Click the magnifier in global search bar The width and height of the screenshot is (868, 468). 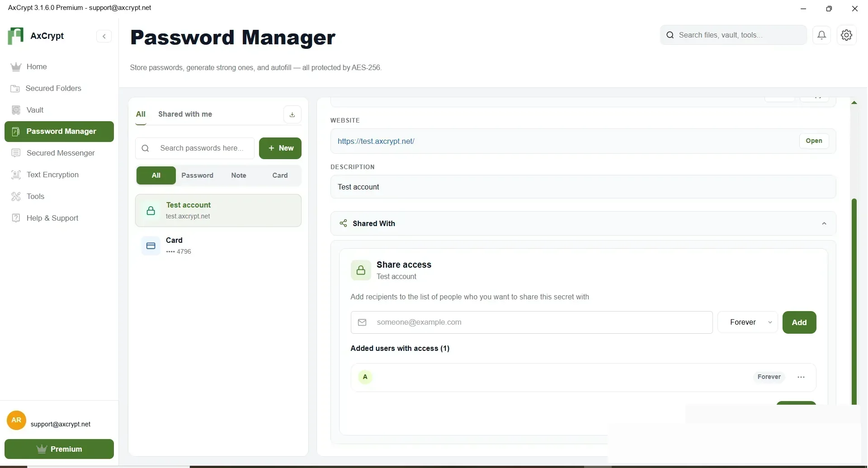click(x=670, y=35)
